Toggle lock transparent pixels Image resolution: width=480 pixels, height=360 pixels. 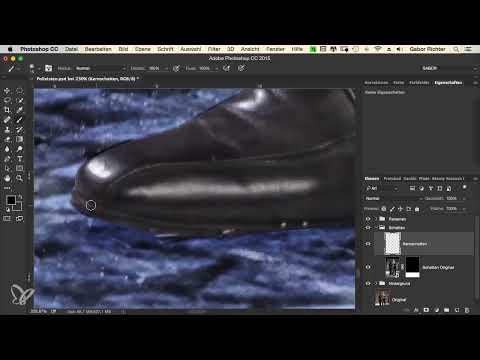click(384, 209)
